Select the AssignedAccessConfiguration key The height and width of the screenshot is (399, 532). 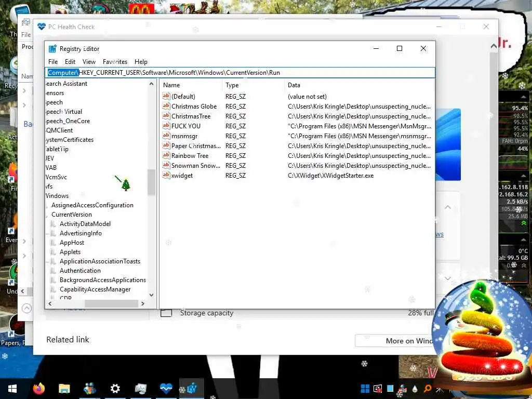click(x=92, y=205)
